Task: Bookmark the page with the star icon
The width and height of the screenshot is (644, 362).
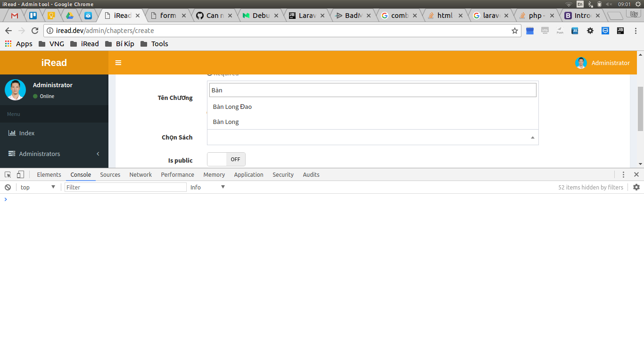Action: coord(514,30)
